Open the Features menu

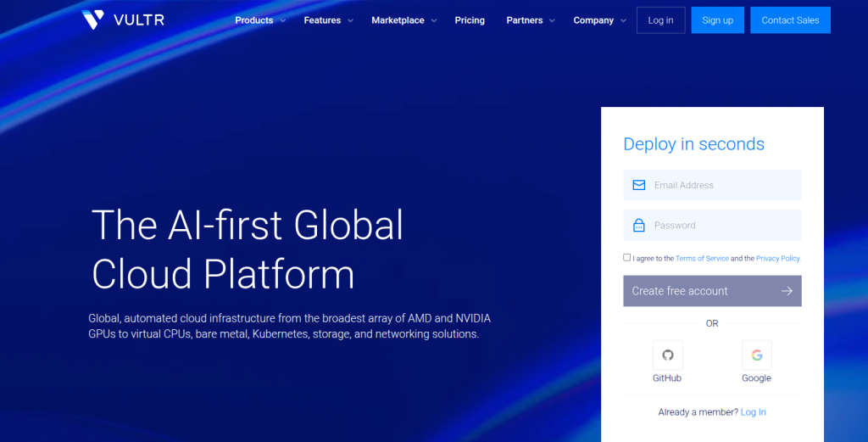(x=322, y=20)
